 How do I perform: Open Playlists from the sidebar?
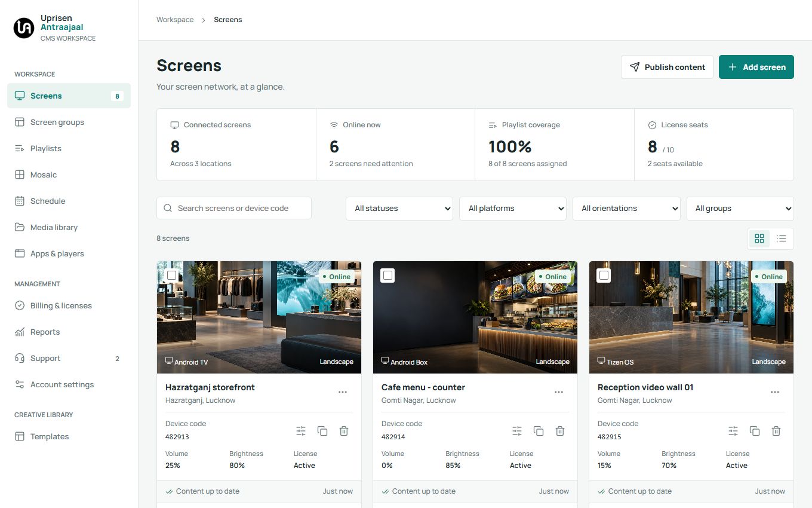tap(69, 148)
